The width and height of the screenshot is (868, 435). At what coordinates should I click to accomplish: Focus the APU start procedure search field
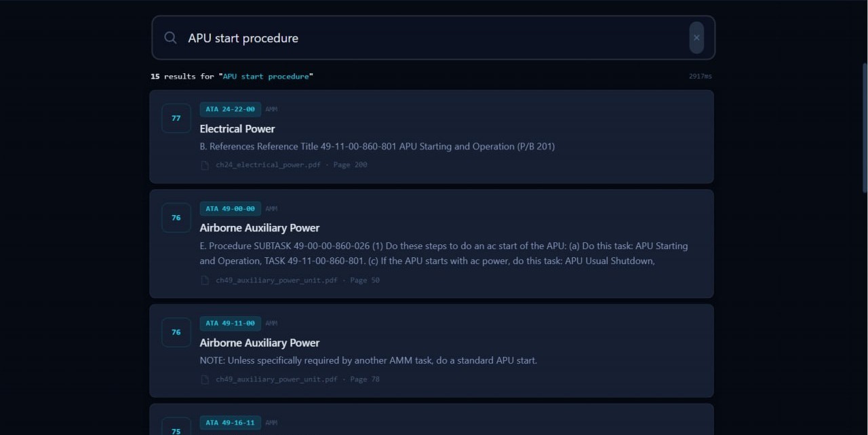434,38
